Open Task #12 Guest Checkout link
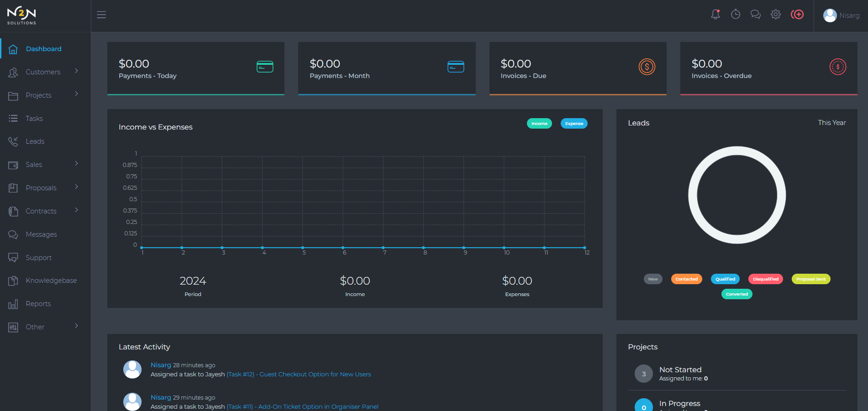868x411 pixels. pyautogui.click(x=299, y=375)
